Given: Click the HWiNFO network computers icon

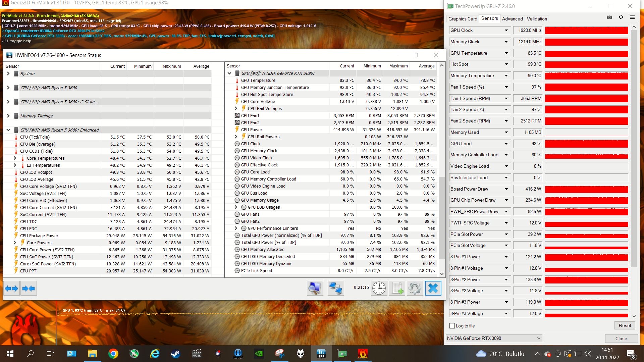Looking at the screenshot, I should pos(336,288).
